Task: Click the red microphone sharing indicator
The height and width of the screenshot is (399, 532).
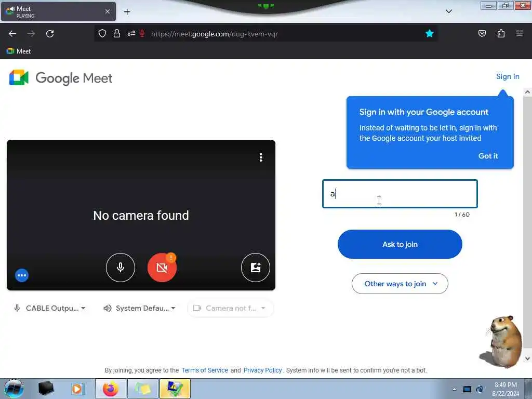Action: [x=142, y=34]
